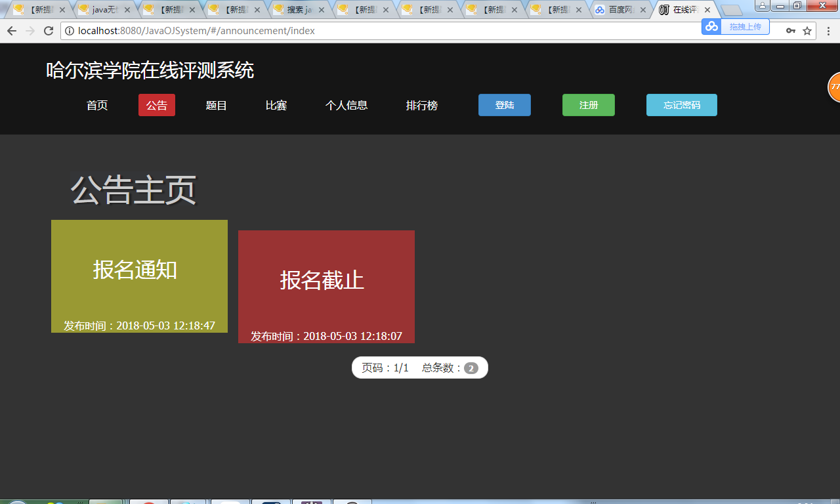Click the 忘记密码 button
This screenshot has width=840, height=504.
pos(681,105)
